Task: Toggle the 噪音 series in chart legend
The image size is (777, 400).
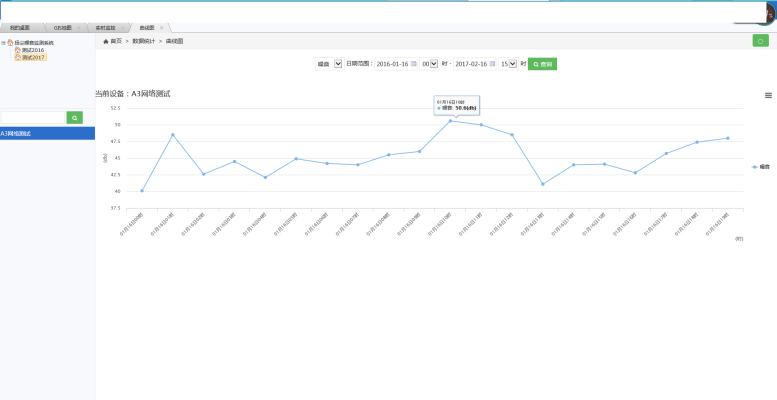Action: [x=761, y=167]
